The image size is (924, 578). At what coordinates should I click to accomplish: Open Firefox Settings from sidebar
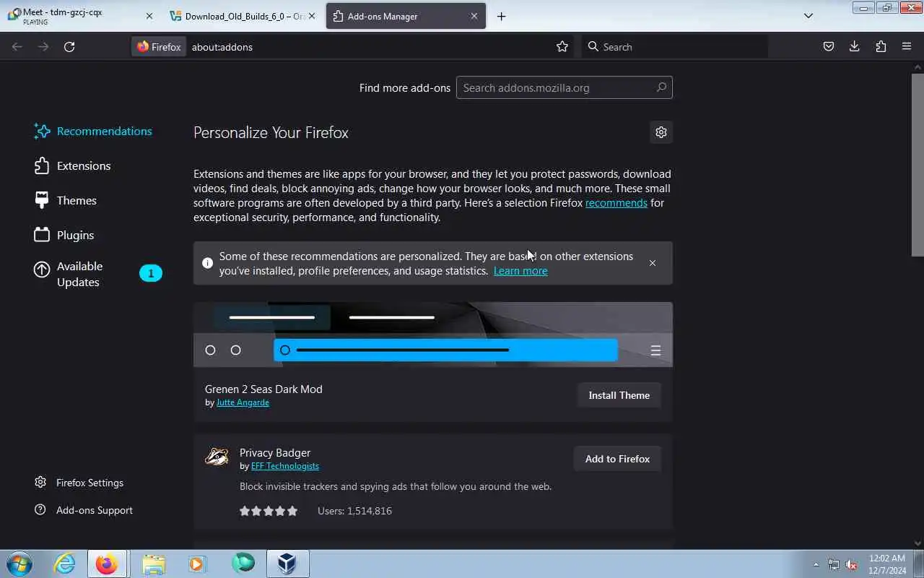point(79,483)
